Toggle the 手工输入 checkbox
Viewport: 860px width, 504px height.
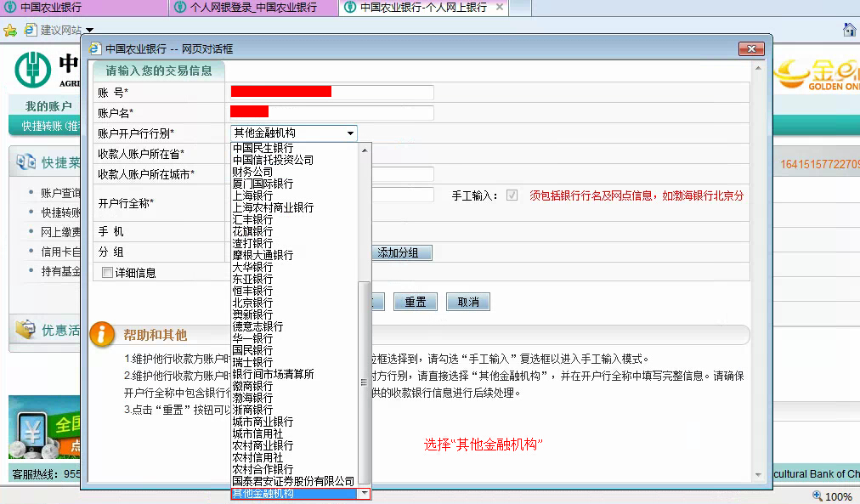pos(512,195)
